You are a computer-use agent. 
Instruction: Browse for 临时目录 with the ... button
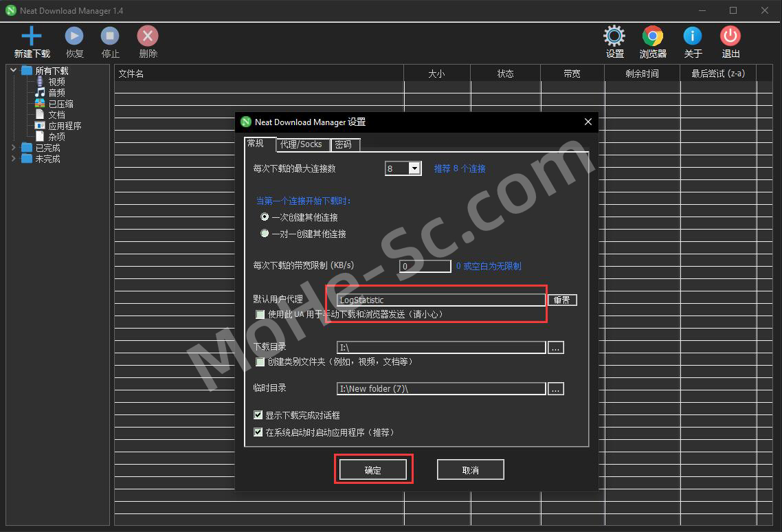tap(556, 388)
